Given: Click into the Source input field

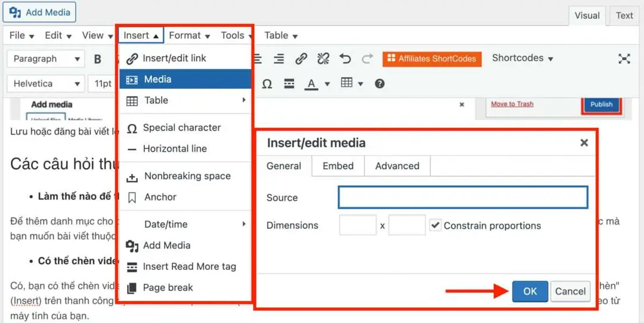Looking at the screenshot, I should coord(463,197).
